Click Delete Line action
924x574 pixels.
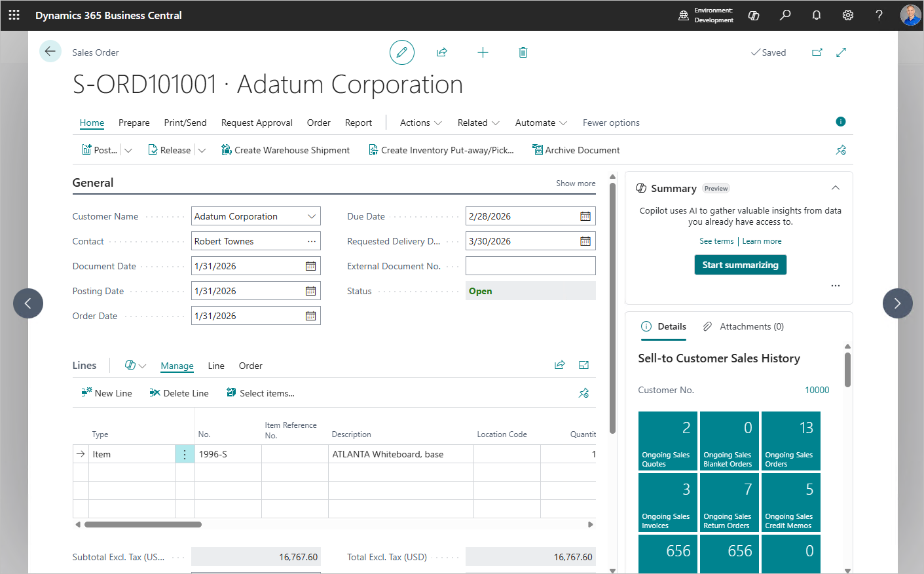point(179,393)
